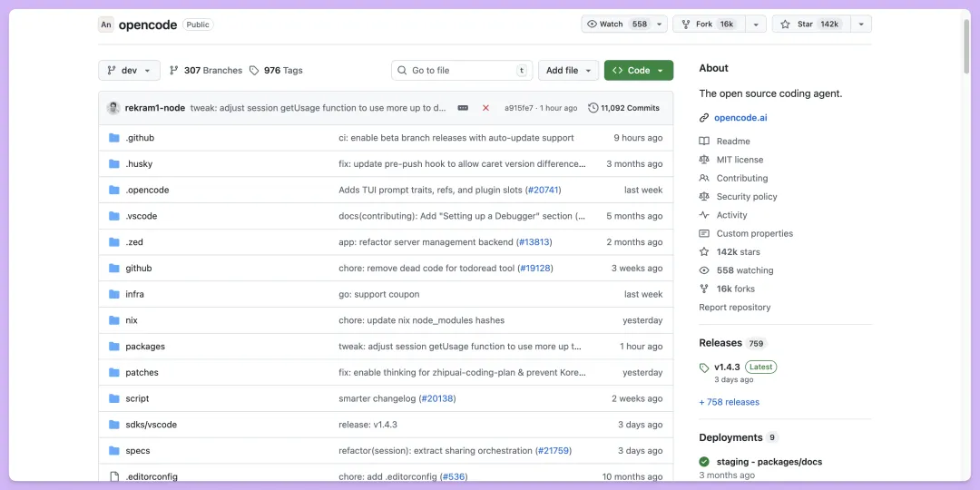Open the green Code dropdown button
980x490 pixels.
(639, 71)
